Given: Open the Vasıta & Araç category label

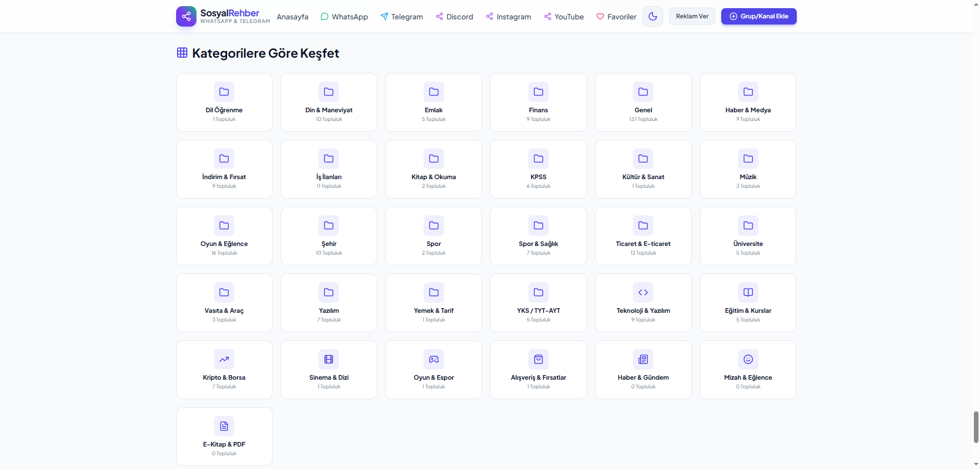Looking at the screenshot, I should coord(224,311).
